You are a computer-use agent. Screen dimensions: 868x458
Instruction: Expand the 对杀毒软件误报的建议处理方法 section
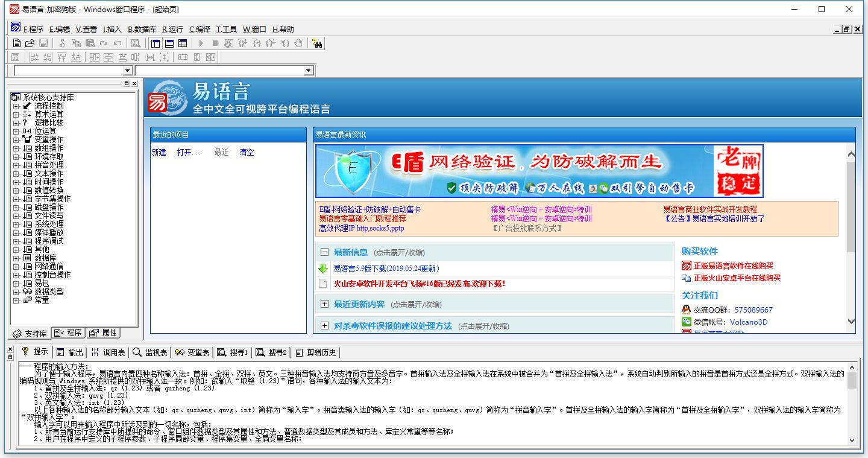click(324, 326)
